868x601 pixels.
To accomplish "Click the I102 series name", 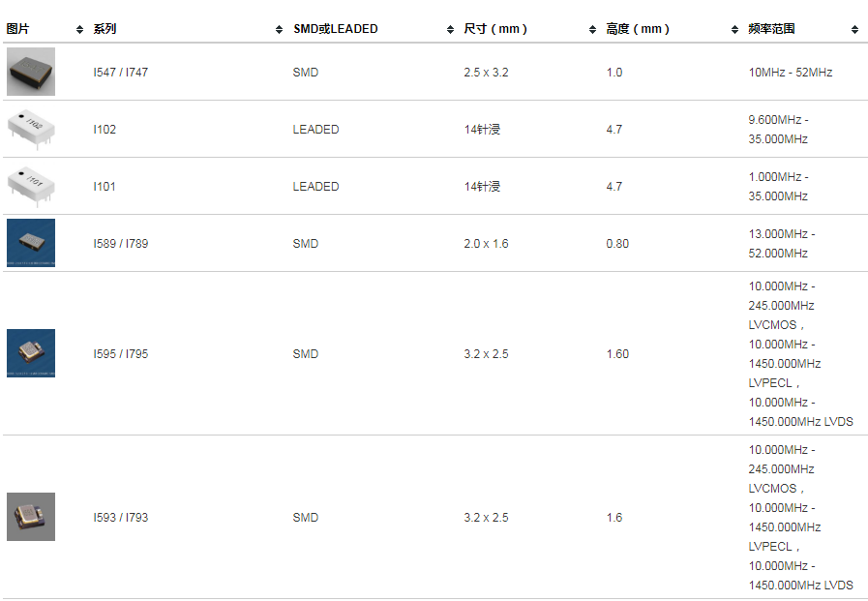I will (x=105, y=130).
